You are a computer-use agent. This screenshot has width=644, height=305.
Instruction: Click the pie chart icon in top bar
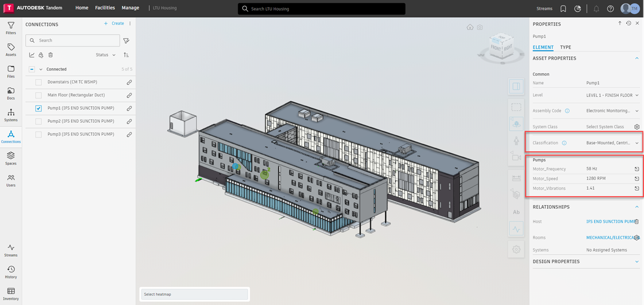tap(578, 9)
